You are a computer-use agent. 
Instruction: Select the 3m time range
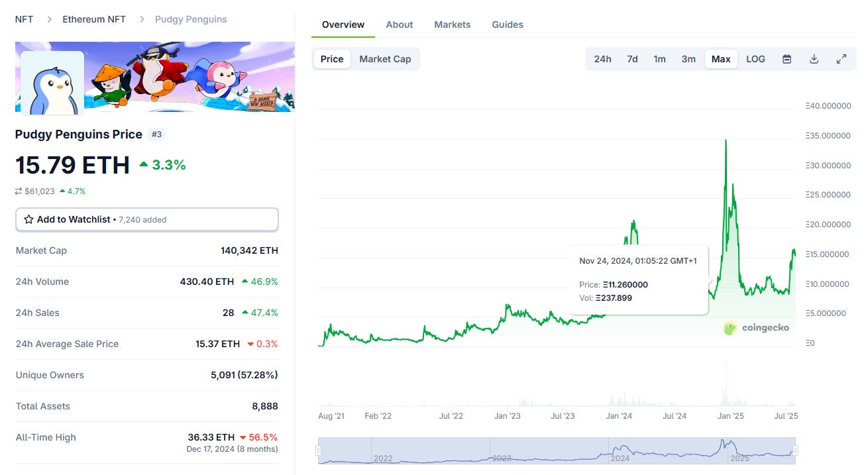pyautogui.click(x=689, y=59)
